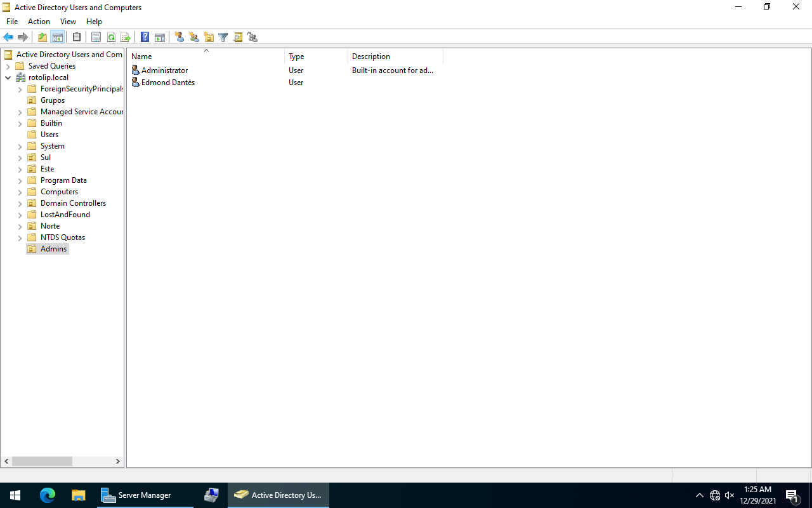The image size is (812, 508).
Task: Click the Back arrow in toolbar
Action: click(x=8, y=37)
